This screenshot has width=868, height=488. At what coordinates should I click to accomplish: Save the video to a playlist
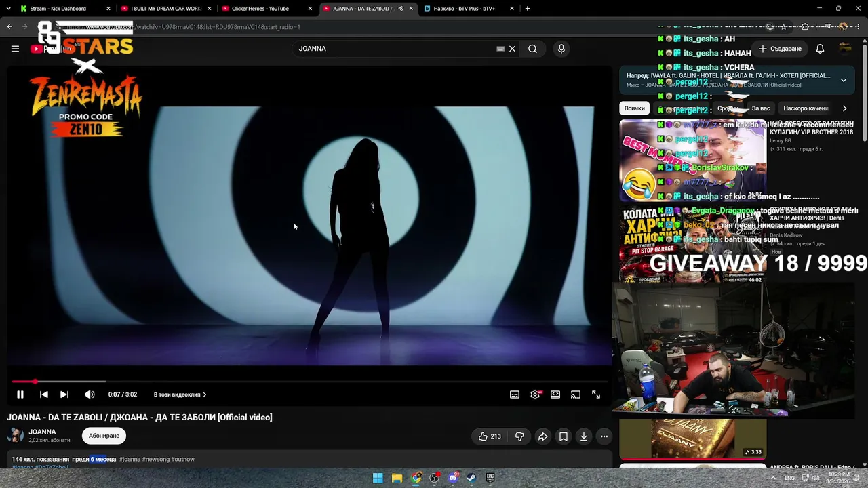tap(563, 436)
